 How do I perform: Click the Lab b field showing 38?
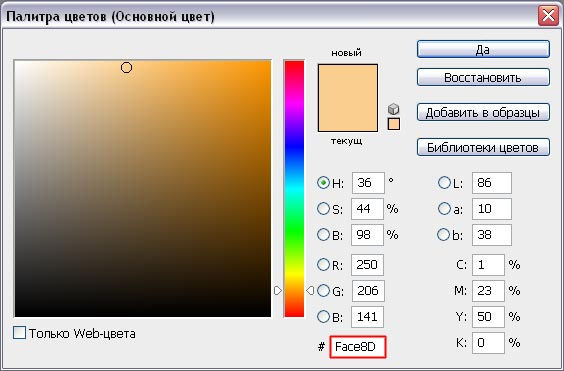click(492, 235)
